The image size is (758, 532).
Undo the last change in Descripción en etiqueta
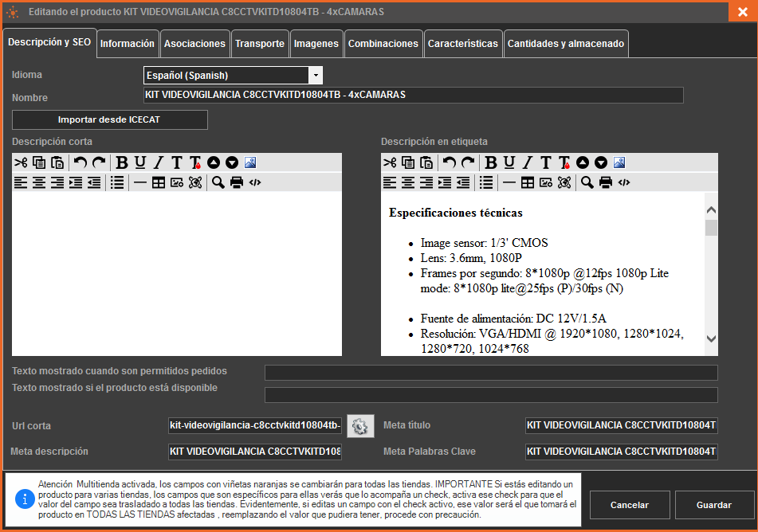tap(450, 162)
